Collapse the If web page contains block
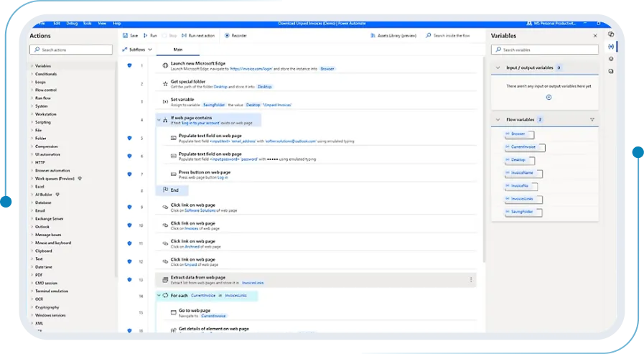 click(x=159, y=120)
